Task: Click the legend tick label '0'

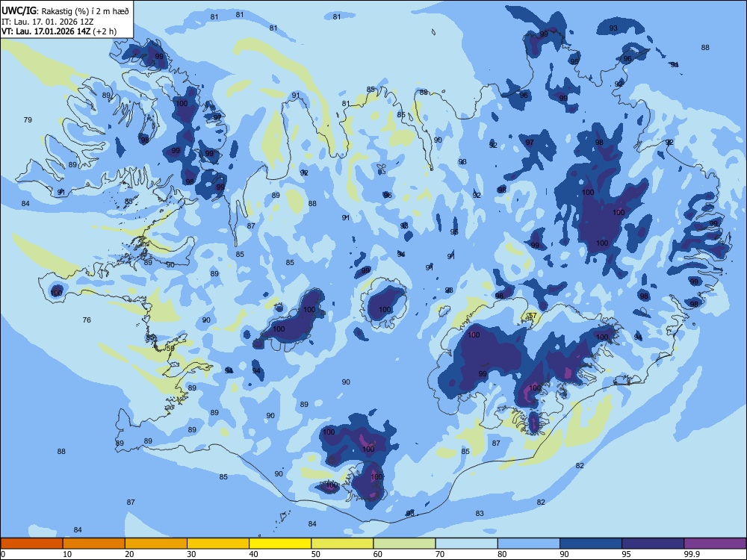Action: [x=2, y=554]
